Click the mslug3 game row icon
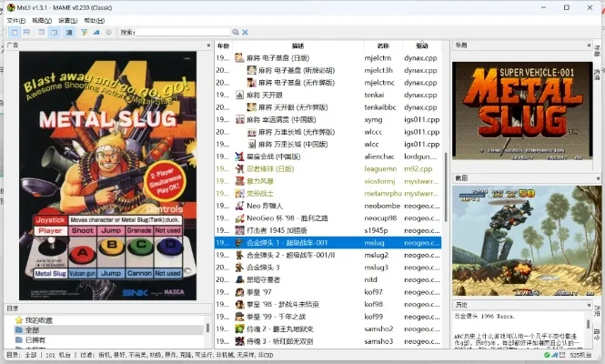The height and width of the screenshot is (364, 605). click(239, 268)
